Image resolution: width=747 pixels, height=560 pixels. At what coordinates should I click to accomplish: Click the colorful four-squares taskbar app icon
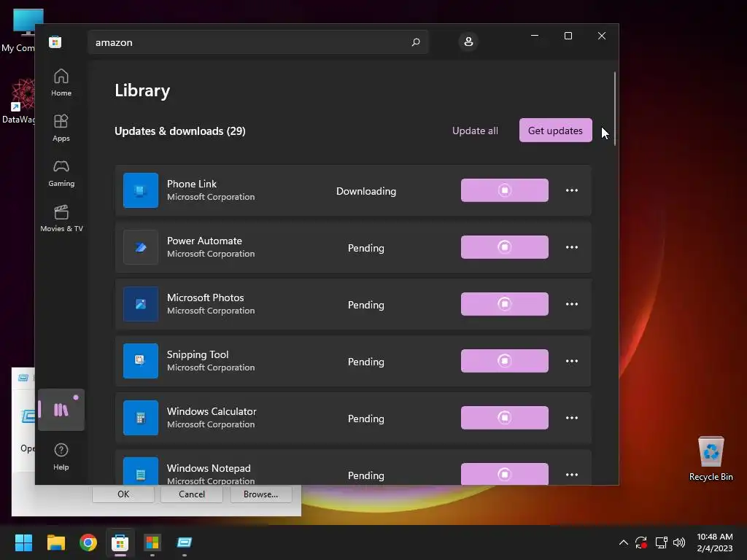152,542
